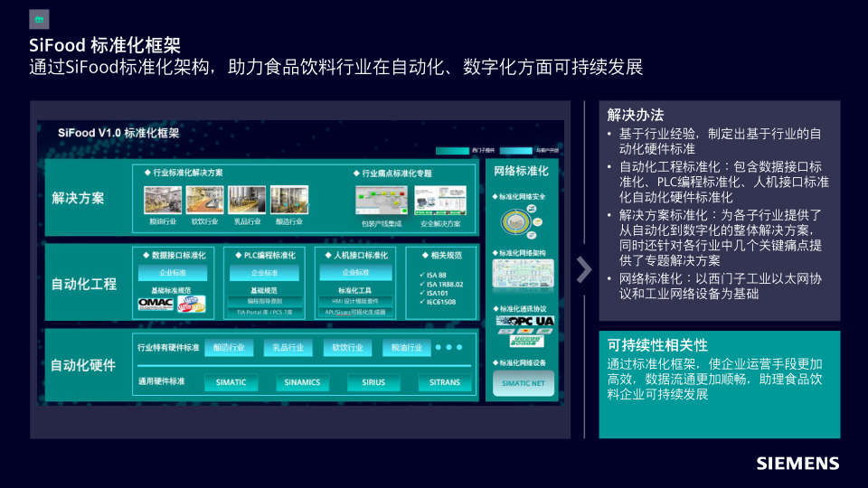868x488 pixels.
Task: Click the APL/Sivarc可视化生成器 box
Action: (355, 313)
